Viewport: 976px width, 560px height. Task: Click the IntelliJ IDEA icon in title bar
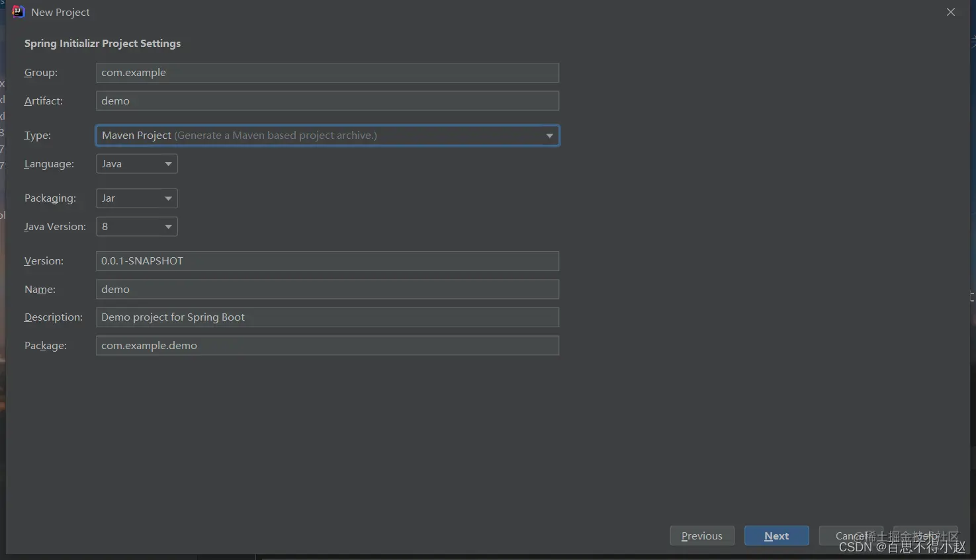click(18, 12)
